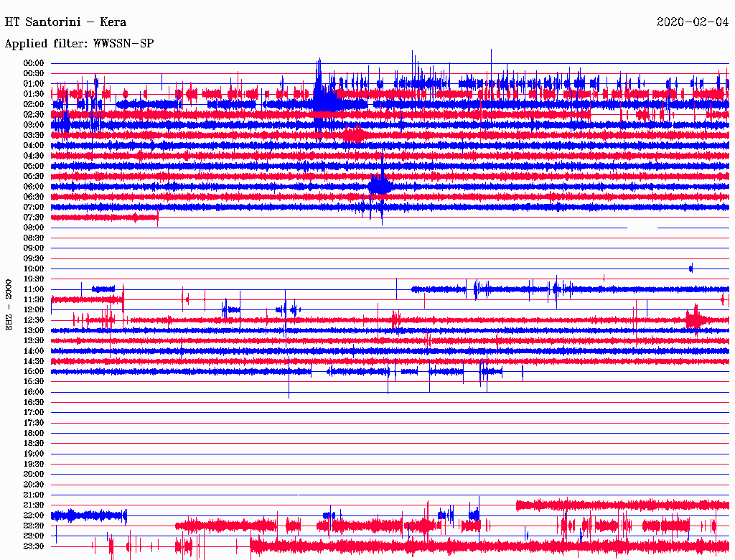Click the '16:30' time label
The height and width of the screenshot is (560, 735).
tap(34, 403)
